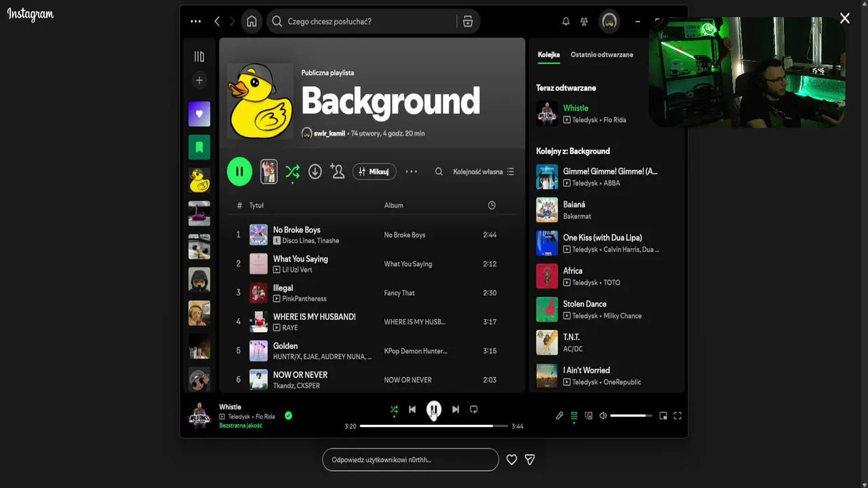This screenshot has width=868, height=488.
Task: Switch to Kolejka tab
Action: [x=549, y=55]
